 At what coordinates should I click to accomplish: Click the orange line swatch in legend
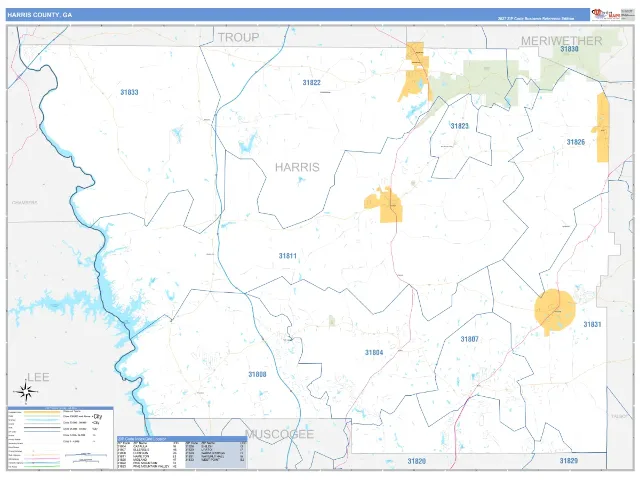point(42,412)
